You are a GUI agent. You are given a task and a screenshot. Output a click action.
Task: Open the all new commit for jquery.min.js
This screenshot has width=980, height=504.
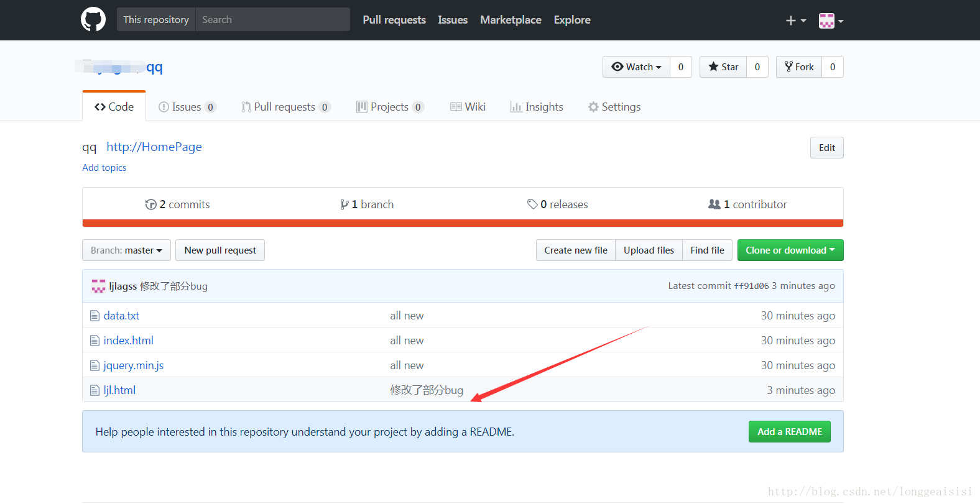coord(407,365)
